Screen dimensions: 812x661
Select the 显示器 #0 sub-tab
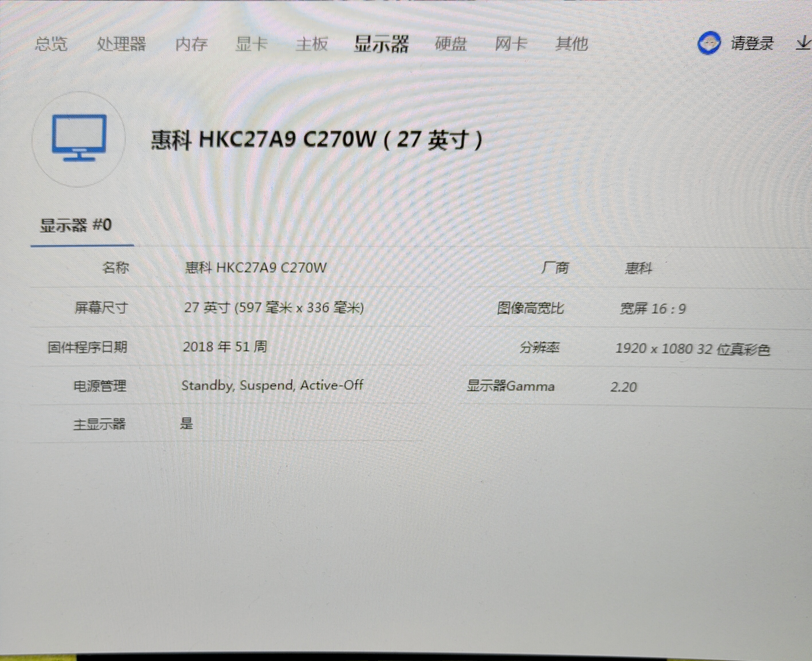(76, 225)
